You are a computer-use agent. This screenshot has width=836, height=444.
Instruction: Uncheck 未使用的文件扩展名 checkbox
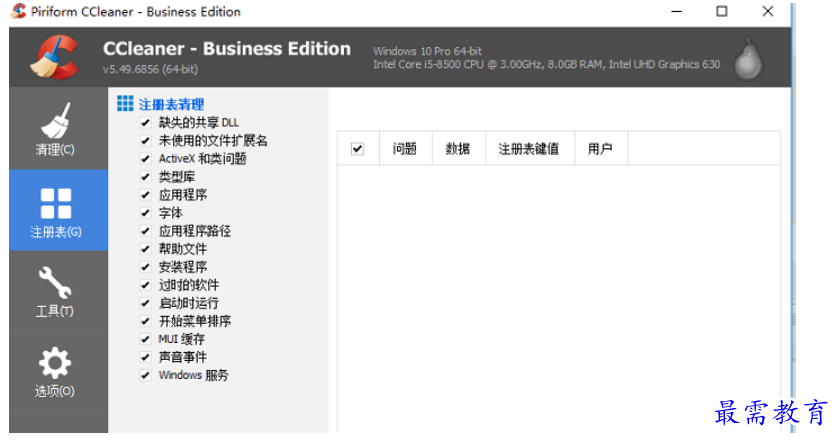click(145, 141)
